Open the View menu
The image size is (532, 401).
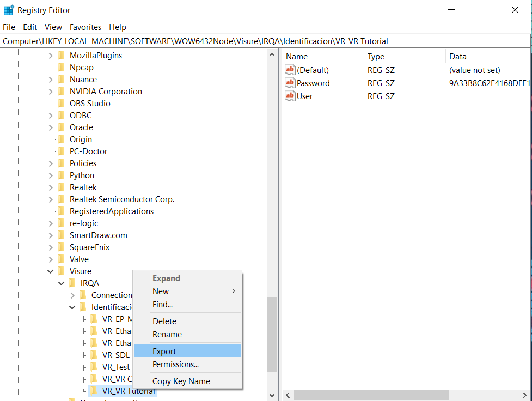tap(53, 27)
